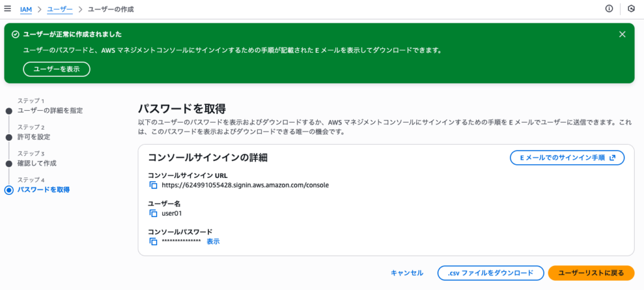Copy the console sign-in URL

[153, 186]
